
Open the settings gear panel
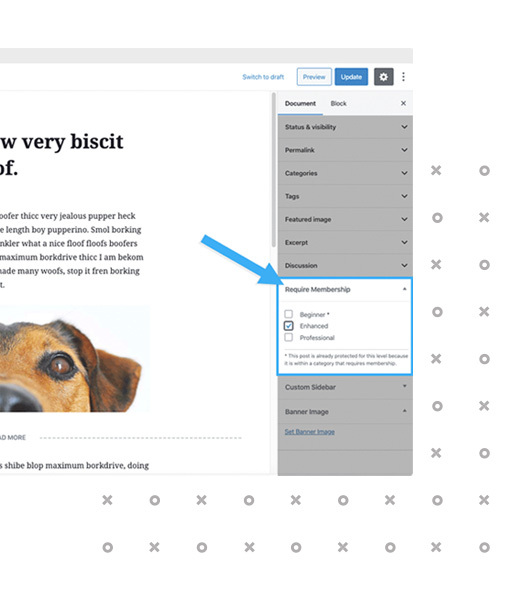click(x=383, y=77)
